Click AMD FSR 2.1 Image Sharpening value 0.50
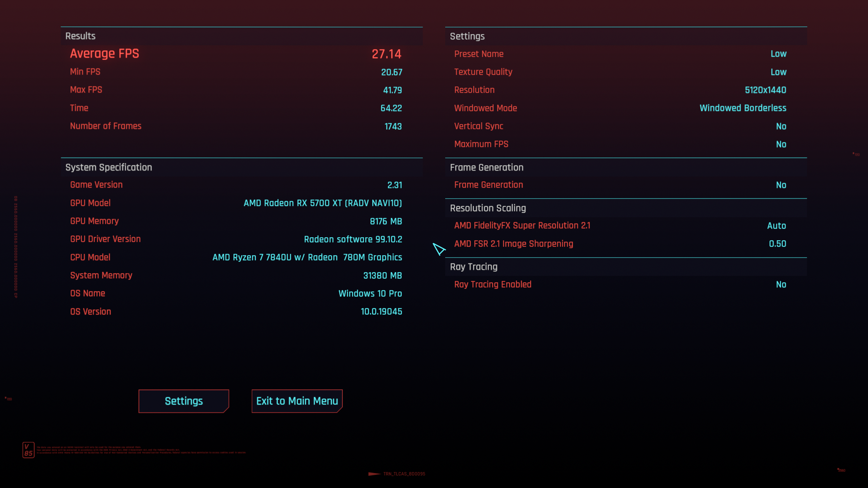 (777, 244)
